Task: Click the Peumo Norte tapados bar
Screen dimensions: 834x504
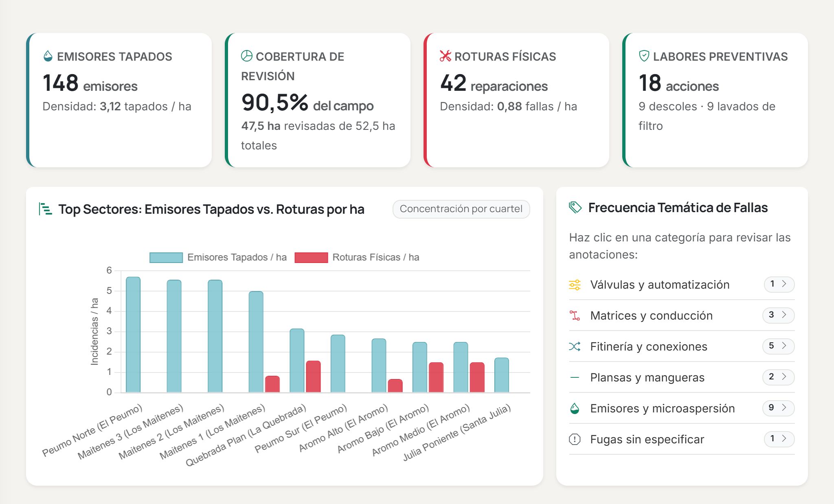Action: (133, 335)
